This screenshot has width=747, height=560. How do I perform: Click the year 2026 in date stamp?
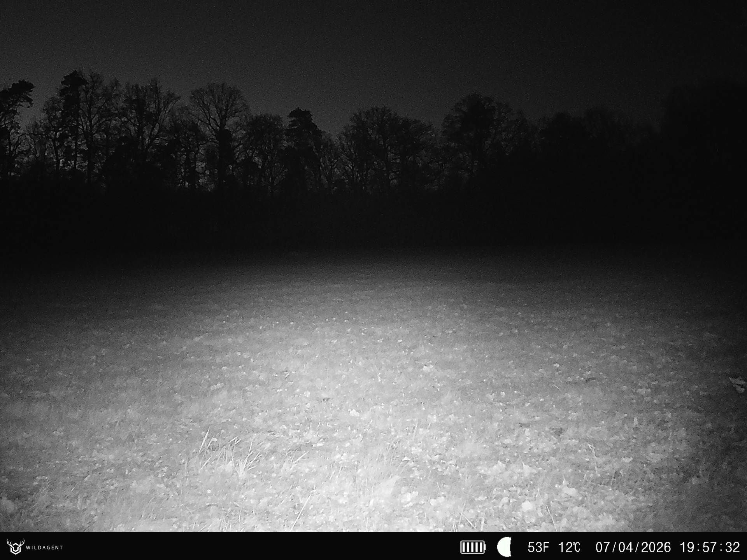coord(656,548)
